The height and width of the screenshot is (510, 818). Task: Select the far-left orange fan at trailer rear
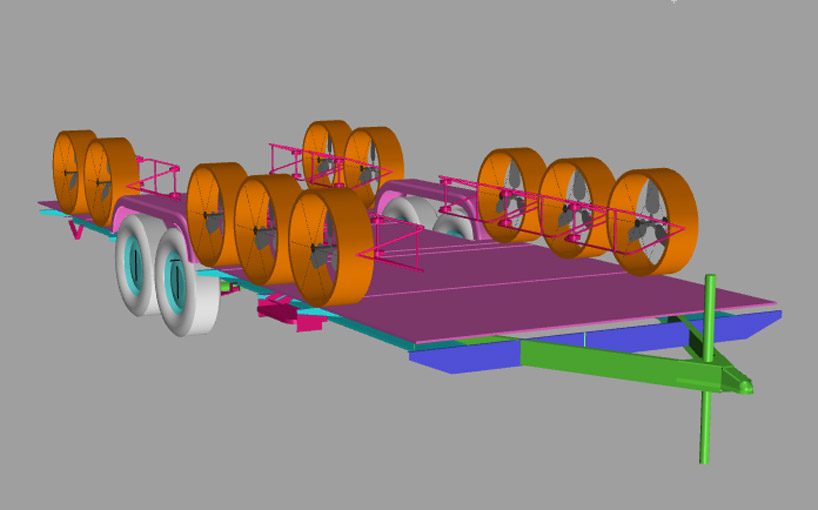pyautogui.click(x=70, y=171)
